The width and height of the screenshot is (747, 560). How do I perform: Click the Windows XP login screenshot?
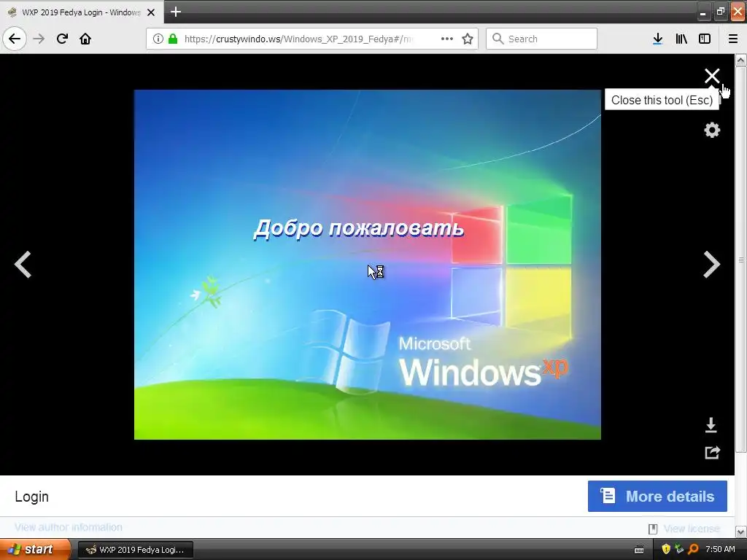pos(368,264)
